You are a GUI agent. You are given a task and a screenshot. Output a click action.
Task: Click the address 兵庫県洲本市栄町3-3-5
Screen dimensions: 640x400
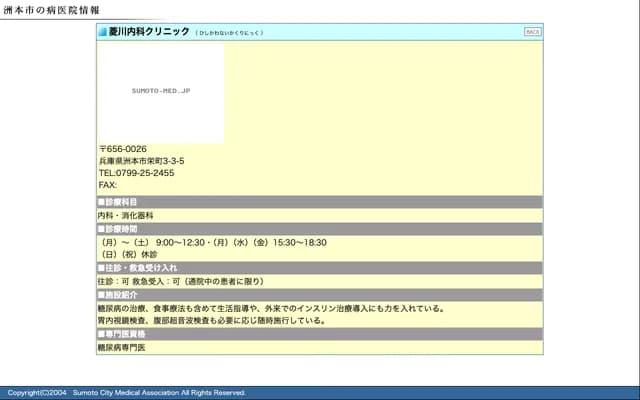point(141,161)
